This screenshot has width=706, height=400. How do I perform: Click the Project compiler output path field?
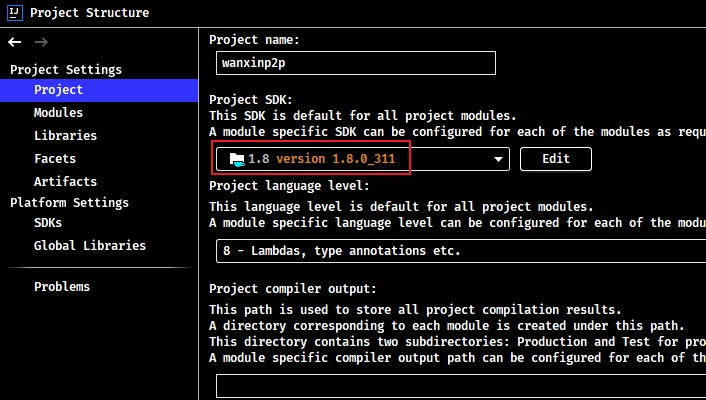click(461, 386)
